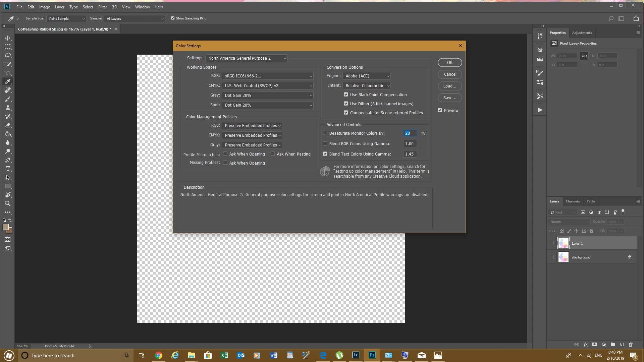Enable Desaturate Monitor Colors By checkbox

[x=325, y=133]
